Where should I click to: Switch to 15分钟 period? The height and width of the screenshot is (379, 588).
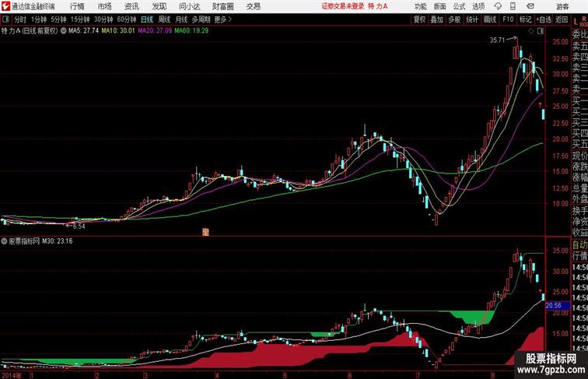[80, 19]
